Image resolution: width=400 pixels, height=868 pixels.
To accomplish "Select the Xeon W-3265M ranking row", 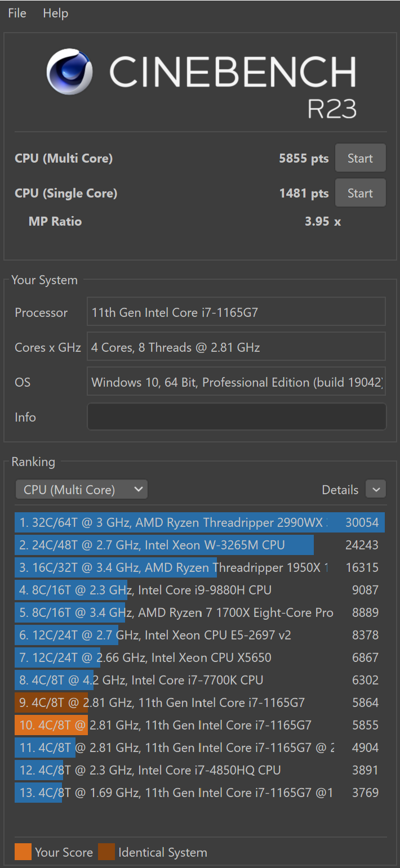I will point(199,545).
